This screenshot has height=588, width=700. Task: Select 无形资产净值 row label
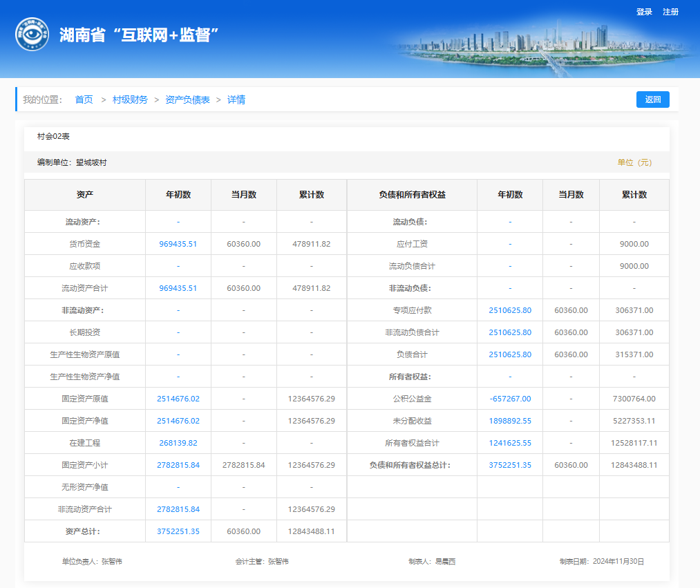[85, 487]
